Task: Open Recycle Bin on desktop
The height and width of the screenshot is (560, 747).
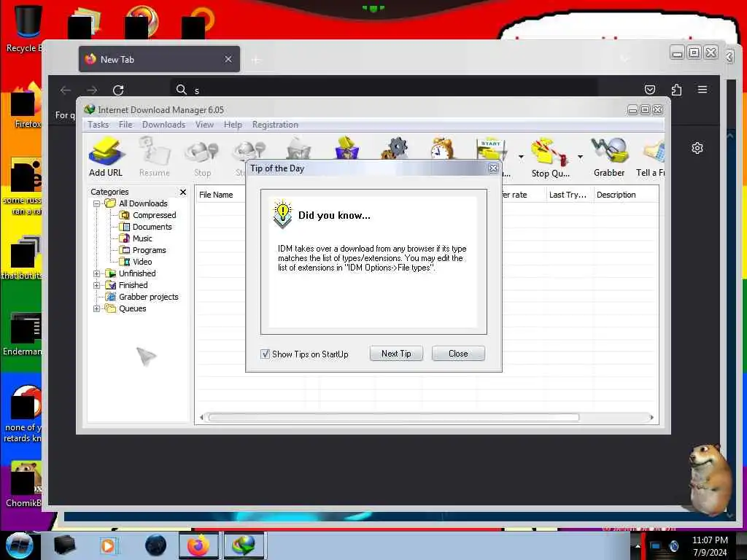Action: tap(26, 28)
